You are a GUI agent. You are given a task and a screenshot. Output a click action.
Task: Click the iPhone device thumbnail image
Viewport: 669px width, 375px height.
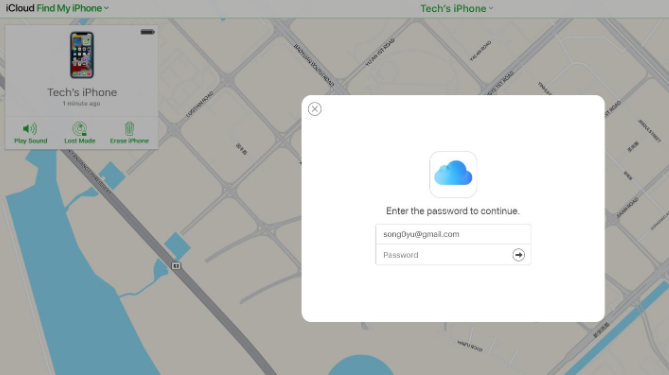point(82,55)
